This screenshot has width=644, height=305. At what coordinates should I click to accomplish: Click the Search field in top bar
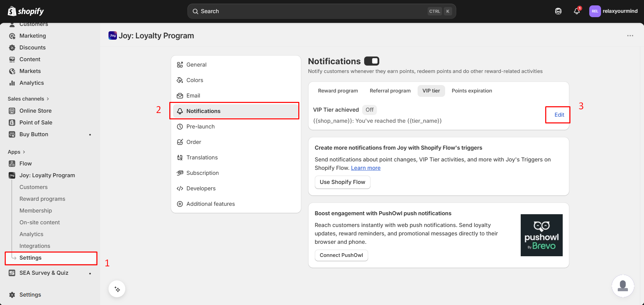[321, 11]
